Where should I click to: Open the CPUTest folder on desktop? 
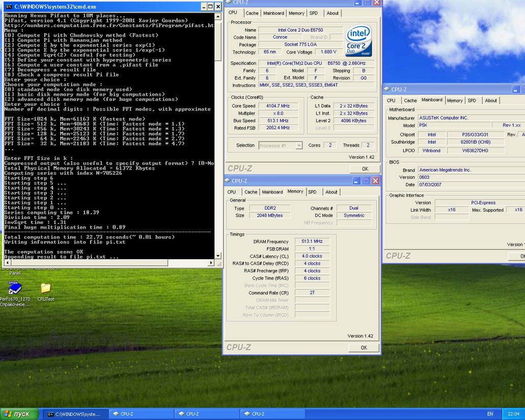(x=45, y=288)
